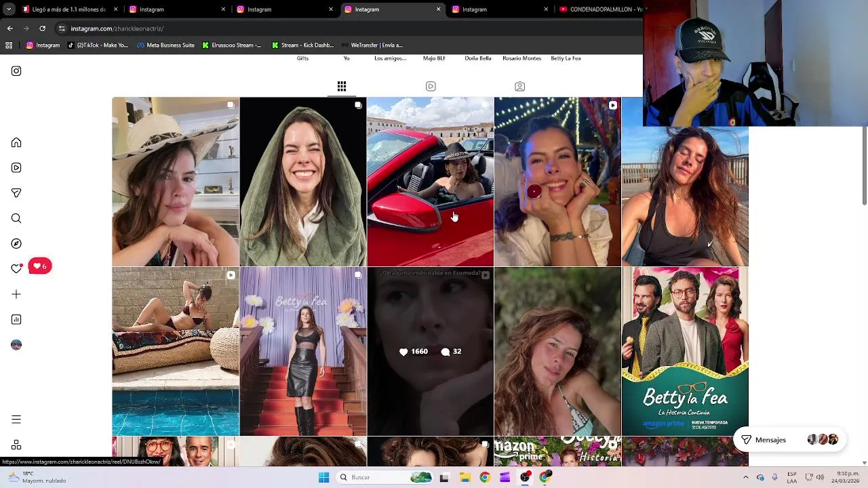Open File Explorer from taskbar

point(465,477)
